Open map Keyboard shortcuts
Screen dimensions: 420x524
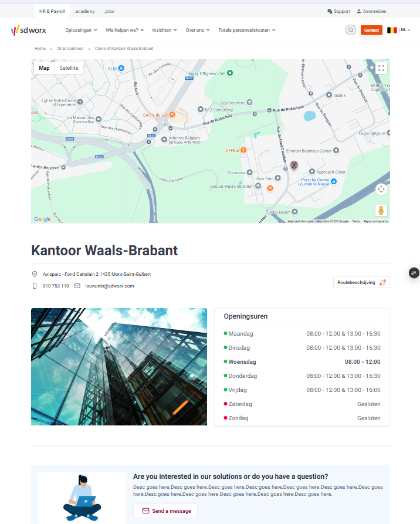point(300,221)
